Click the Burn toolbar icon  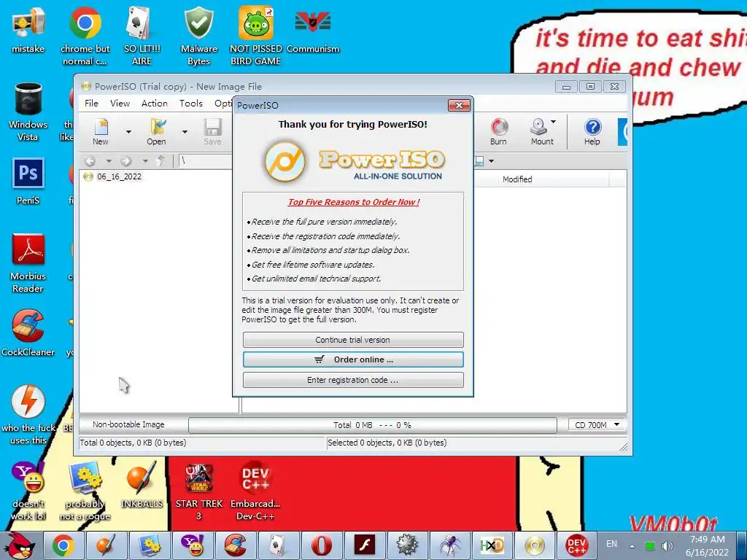[498, 131]
